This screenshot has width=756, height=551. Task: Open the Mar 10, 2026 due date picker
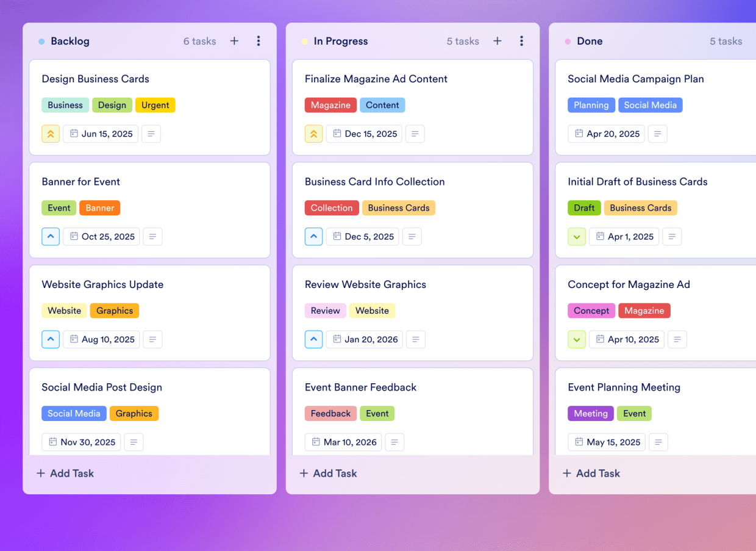coord(343,442)
